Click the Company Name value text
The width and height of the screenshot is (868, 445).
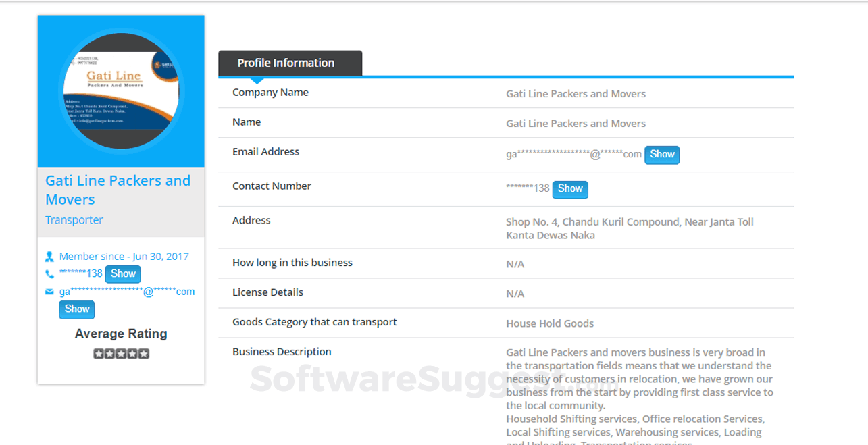[x=576, y=93]
